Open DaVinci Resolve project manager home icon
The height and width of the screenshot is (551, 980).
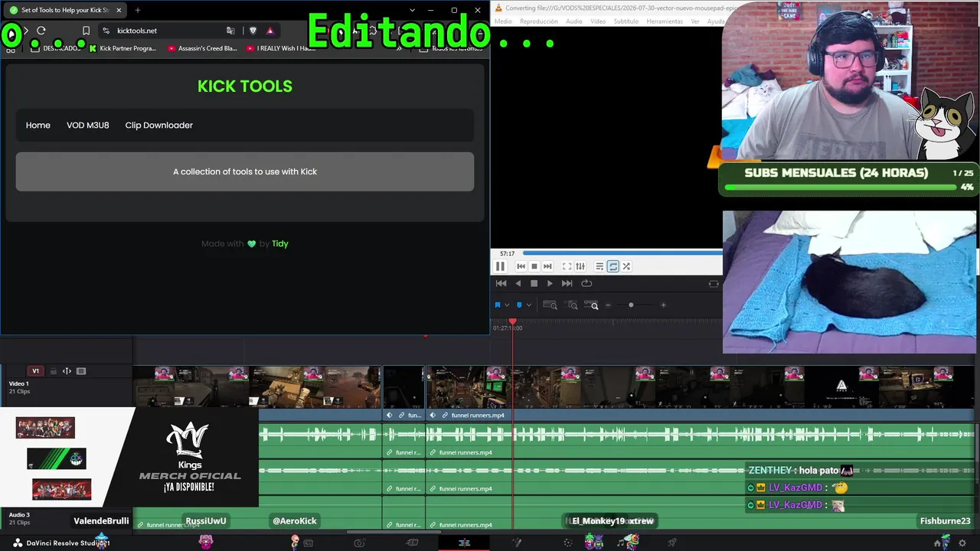coord(938,543)
